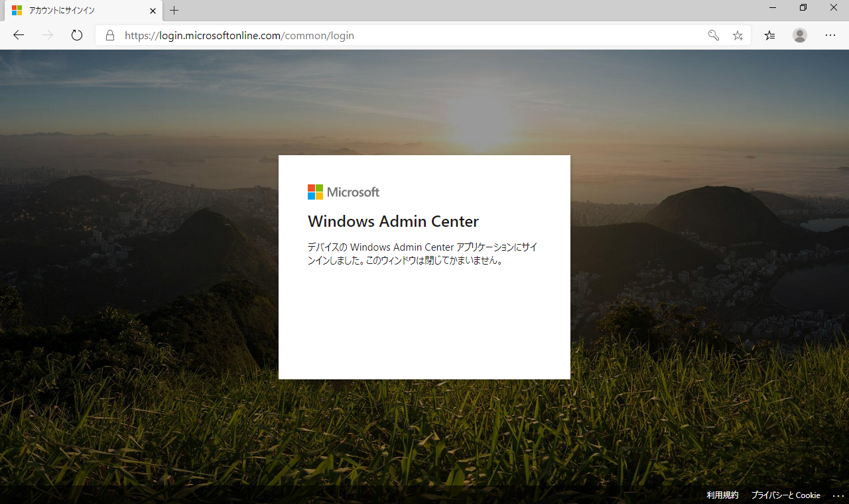Viewport: 849px width, 504px height.
Task: Open saved password key icon
Action: [714, 35]
